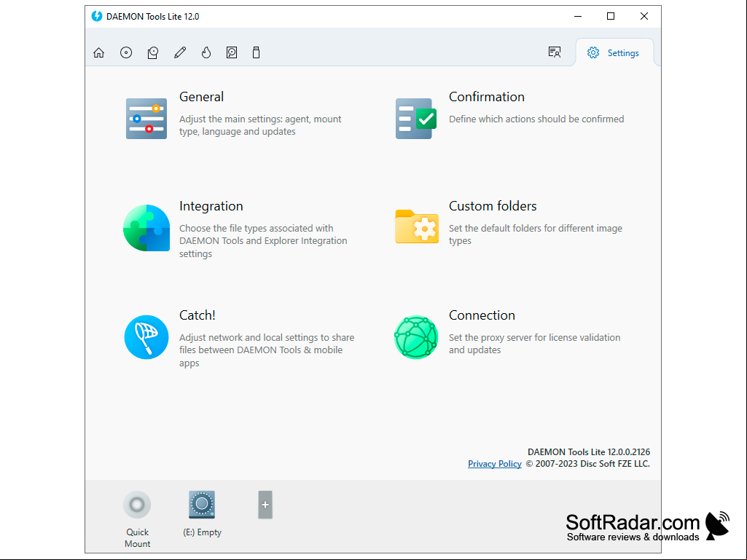
Task: Add a new virtual drive with plus
Action: coord(265,505)
